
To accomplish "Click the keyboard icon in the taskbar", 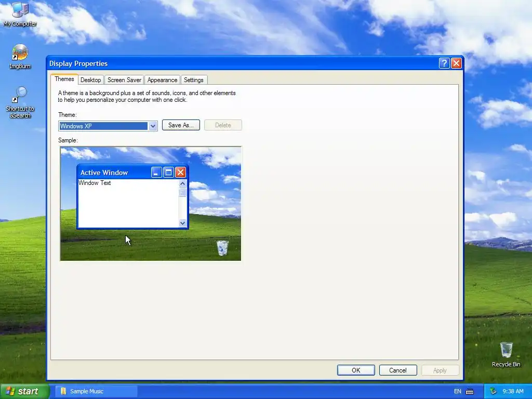I will (x=470, y=392).
